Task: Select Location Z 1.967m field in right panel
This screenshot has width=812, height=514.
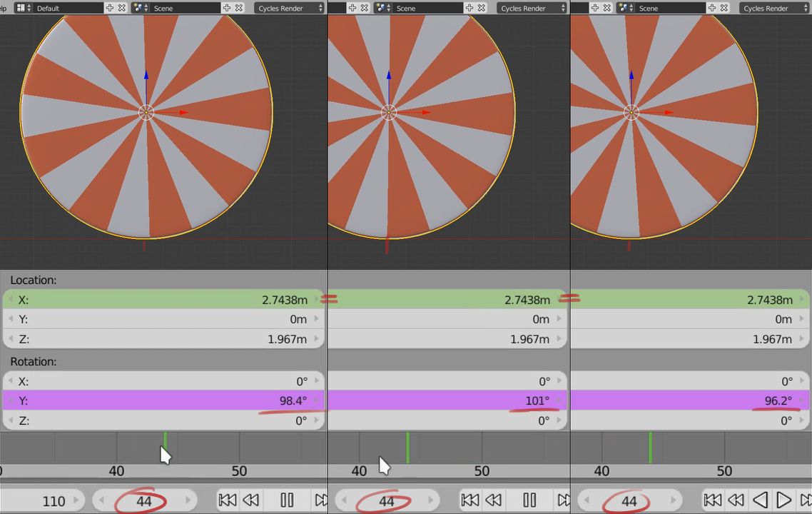Action: [x=690, y=339]
